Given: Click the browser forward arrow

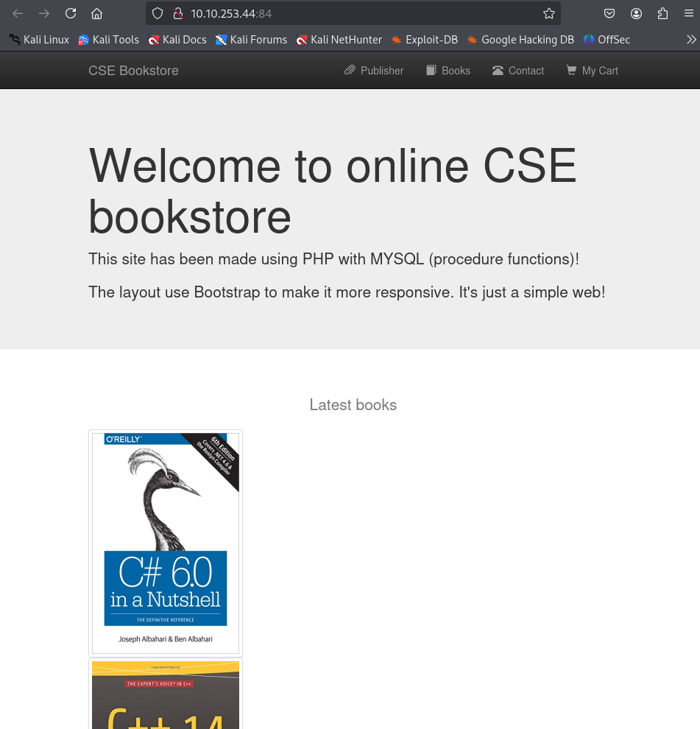Looking at the screenshot, I should point(44,14).
